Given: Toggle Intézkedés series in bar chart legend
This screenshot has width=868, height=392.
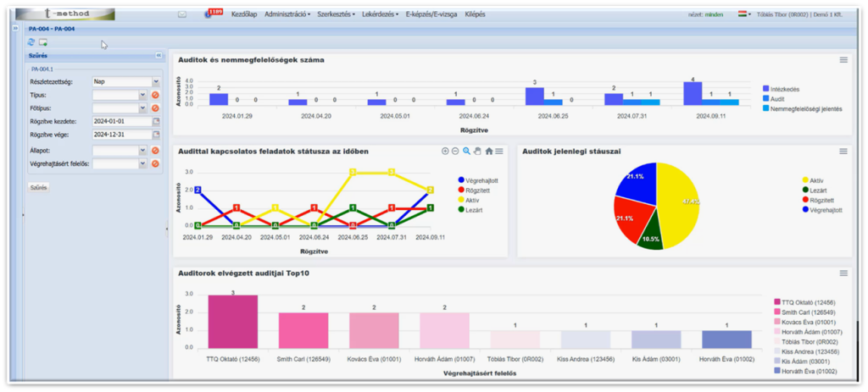Looking at the screenshot, I should (784, 88).
